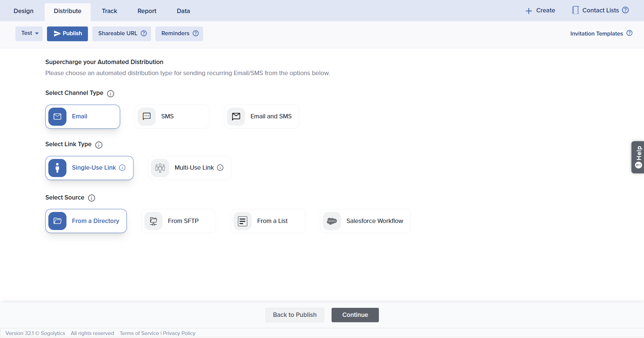Open the side Help panel tab
The height and width of the screenshot is (338, 644).
[x=638, y=157]
